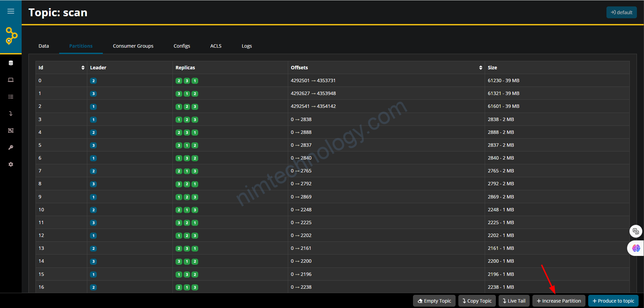Open Topics list icon in sidebar
The height and width of the screenshot is (308, 644).
(x=11, y=97)
